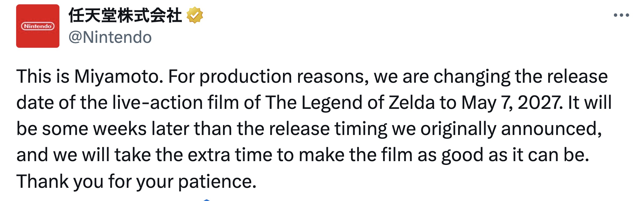Click the display name 任天堂株式会社

tap(125, 15)
